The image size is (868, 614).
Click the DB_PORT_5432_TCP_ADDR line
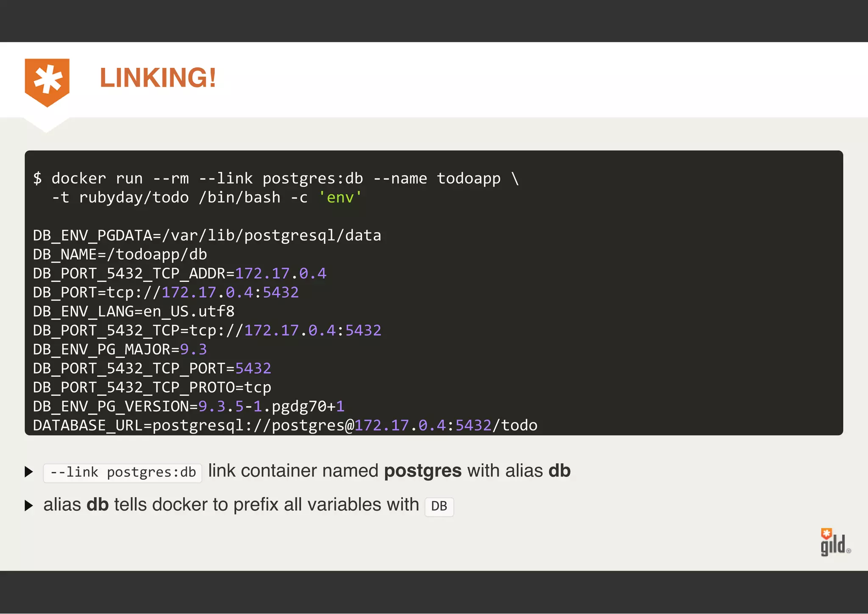(180, 274)
